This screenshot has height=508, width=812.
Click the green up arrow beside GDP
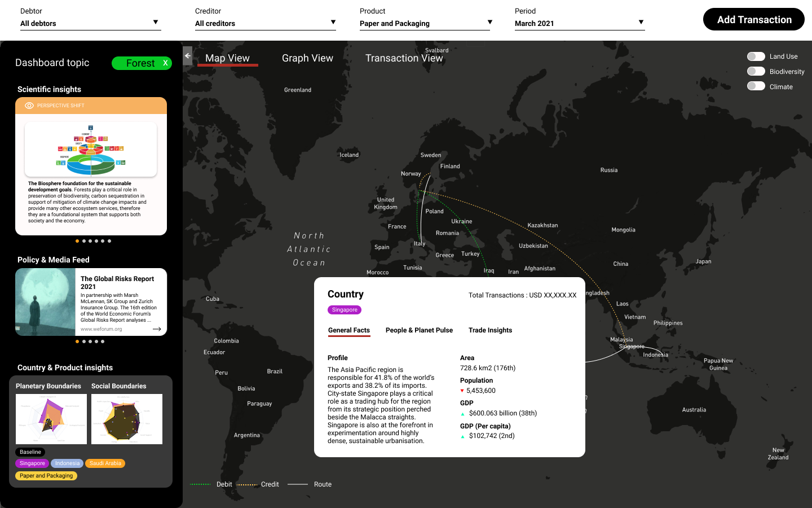[x=463, y=414]
